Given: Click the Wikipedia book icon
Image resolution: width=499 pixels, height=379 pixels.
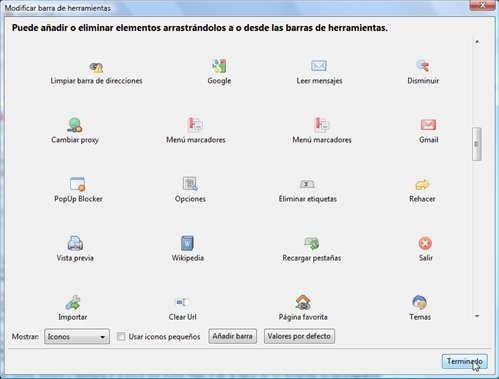Looking at the screenshot, I should (187, 243).
